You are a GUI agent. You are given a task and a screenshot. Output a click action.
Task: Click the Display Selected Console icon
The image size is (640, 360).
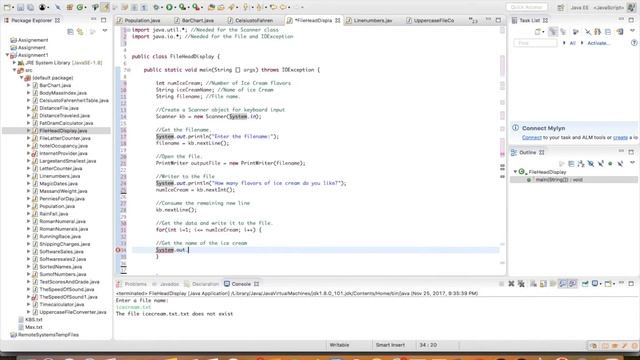point(595,284)
